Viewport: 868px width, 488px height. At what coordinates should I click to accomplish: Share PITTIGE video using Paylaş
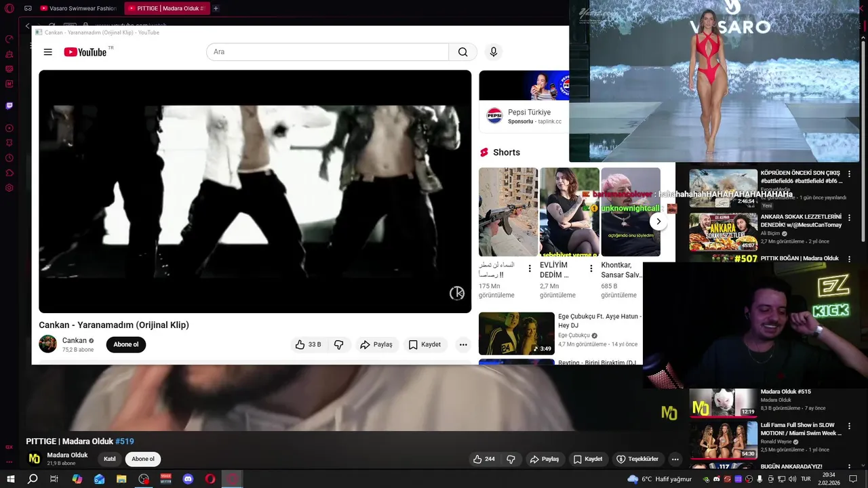click(x=545, y=459)
